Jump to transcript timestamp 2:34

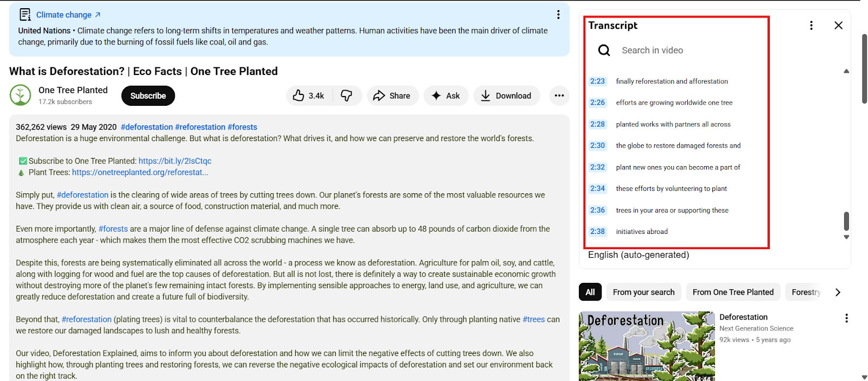(x=597, y=188)
